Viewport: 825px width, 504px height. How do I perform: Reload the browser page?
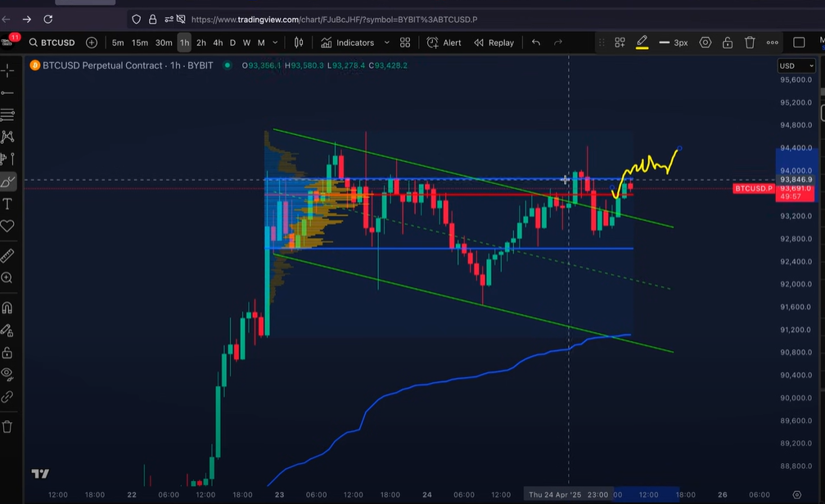coord(47,20)
